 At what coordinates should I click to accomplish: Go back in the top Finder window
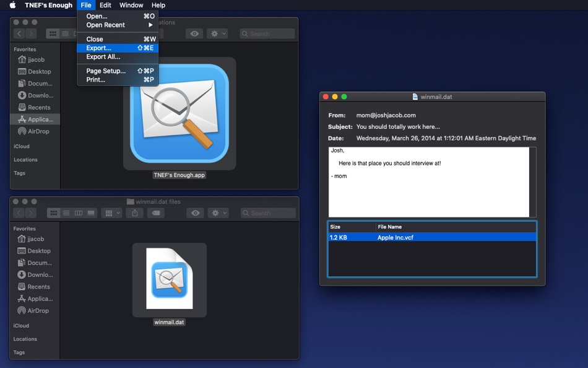(x=19, y=33)
